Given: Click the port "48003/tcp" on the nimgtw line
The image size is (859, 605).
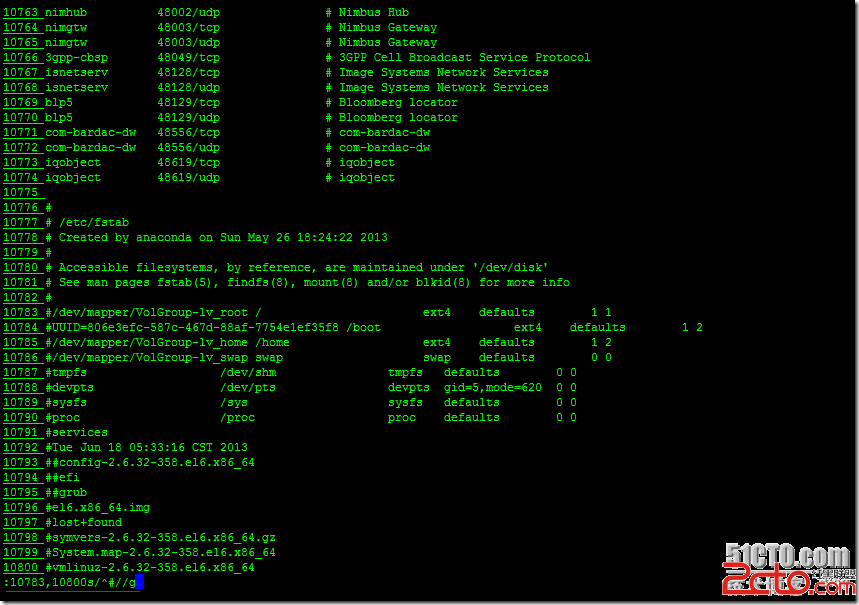Looking at the screenshot, I should pos(188,27).
